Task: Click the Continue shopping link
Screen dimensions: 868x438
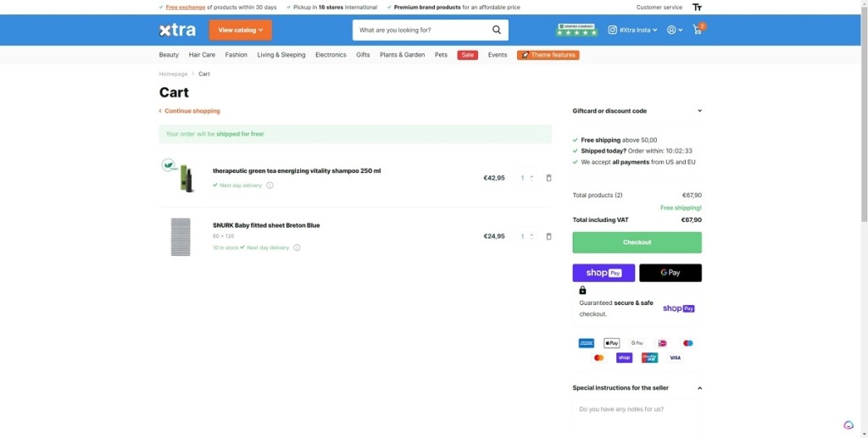Action: pyautogui.click(x=192, y=111)
